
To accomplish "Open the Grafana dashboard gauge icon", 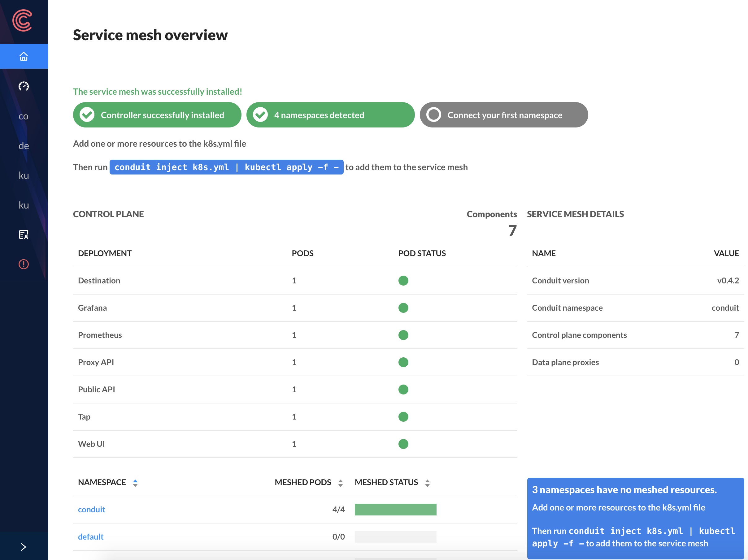I will [x=24, y=86].
